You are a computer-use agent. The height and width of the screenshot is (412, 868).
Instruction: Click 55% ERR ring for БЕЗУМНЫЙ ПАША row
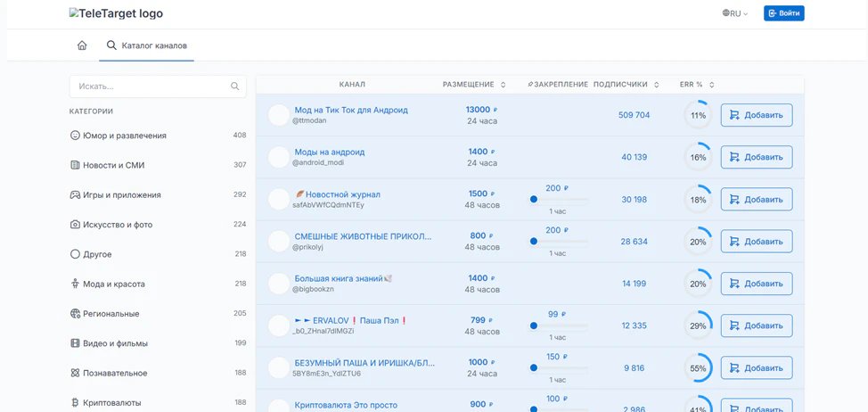pos(698,368)
